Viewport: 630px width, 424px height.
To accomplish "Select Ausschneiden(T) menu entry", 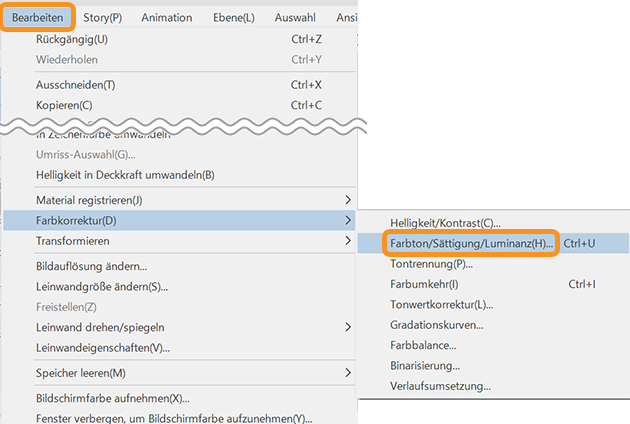I will [75, 85].
